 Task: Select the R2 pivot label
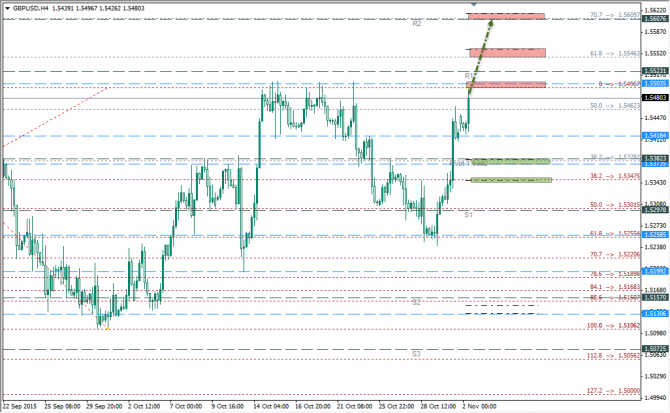point(417,24)
